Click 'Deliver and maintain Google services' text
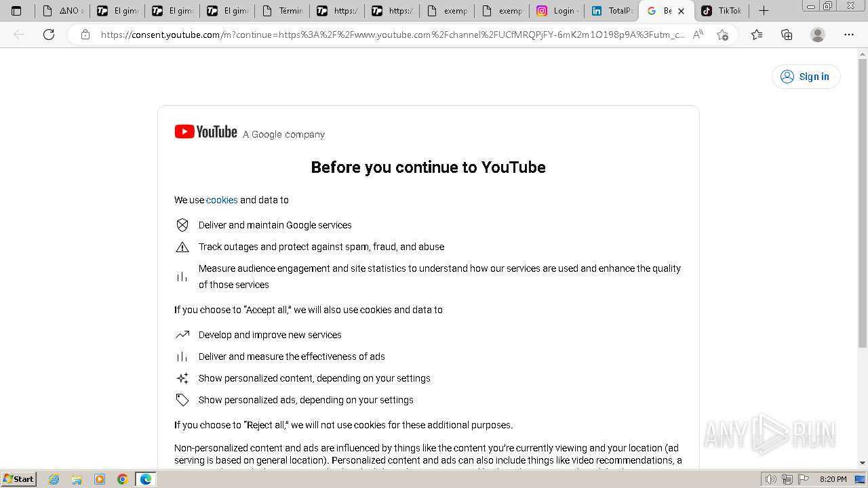This screenshot has width=868, height=488. [275, 225]
